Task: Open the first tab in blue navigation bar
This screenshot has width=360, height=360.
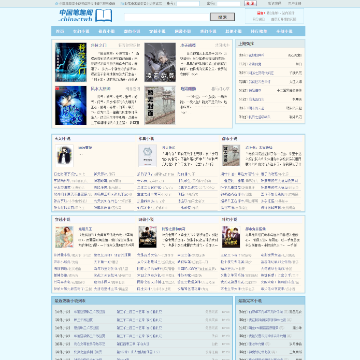Action: coord(60,31)
